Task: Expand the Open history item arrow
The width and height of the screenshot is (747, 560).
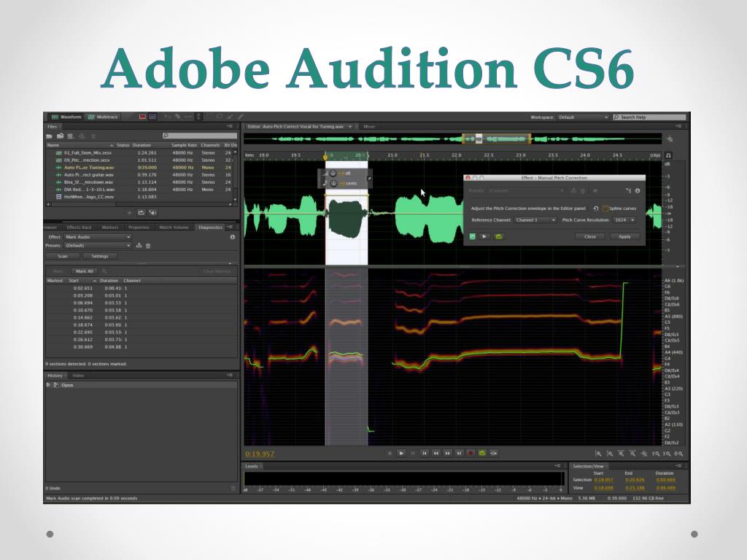Action: (x=48, y=385)
